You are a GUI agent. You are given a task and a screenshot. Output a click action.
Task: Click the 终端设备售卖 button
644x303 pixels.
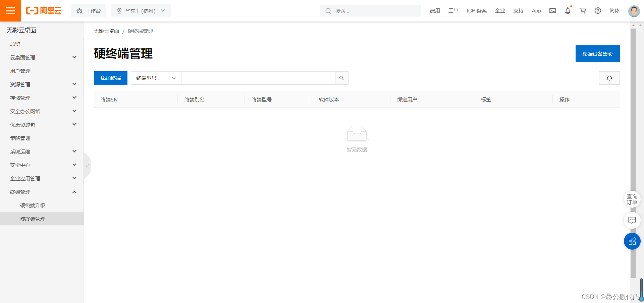point(597,54)
